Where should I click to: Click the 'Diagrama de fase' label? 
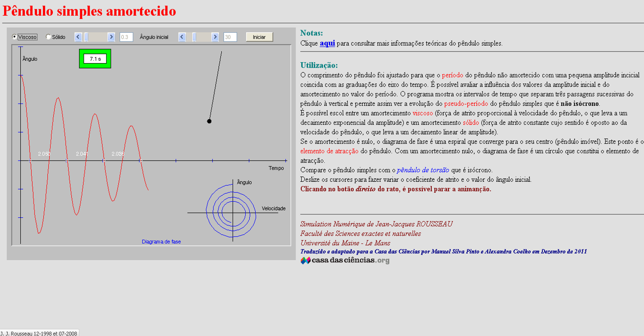161,242
